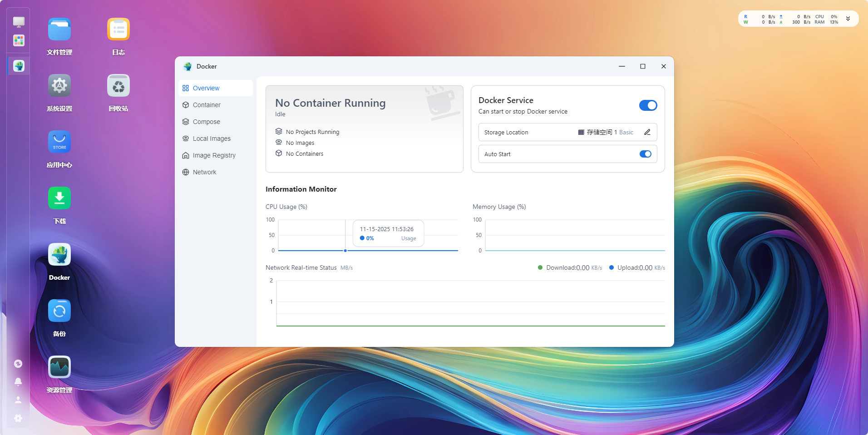This screenshot has height=435, width=868.
Task: Disable the Auto Start switch
Action: pos(646,154)
